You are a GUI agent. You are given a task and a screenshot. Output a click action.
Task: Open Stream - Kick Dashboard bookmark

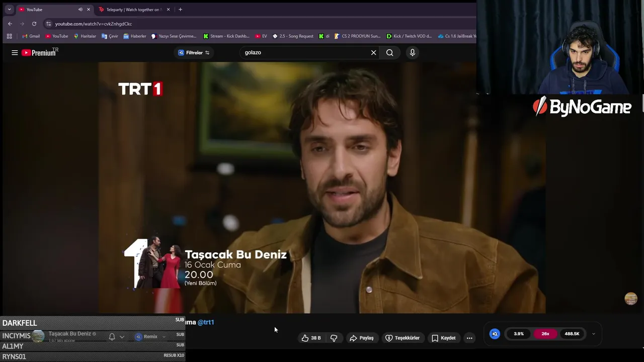(x=226, y=36)
